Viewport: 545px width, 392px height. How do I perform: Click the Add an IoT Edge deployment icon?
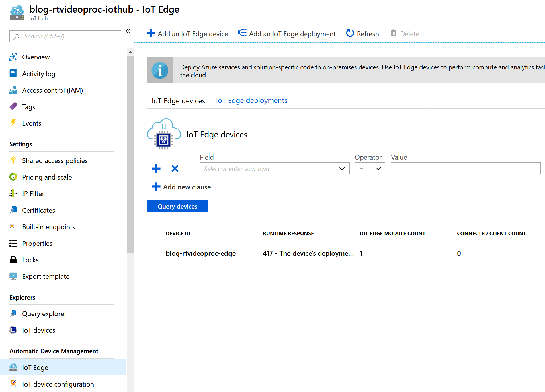click(x=242, y=33)
